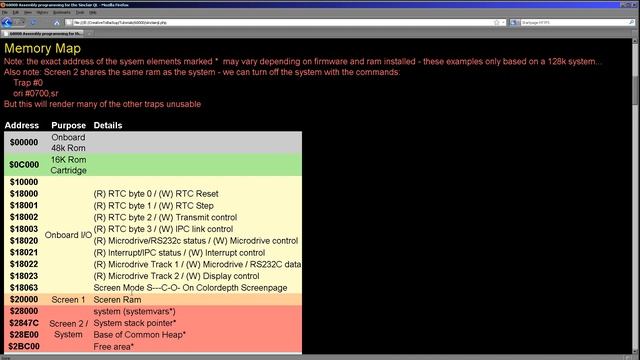Click the Screen 1 purpose cell
The image size is (640, 360).
pos(68,300)
